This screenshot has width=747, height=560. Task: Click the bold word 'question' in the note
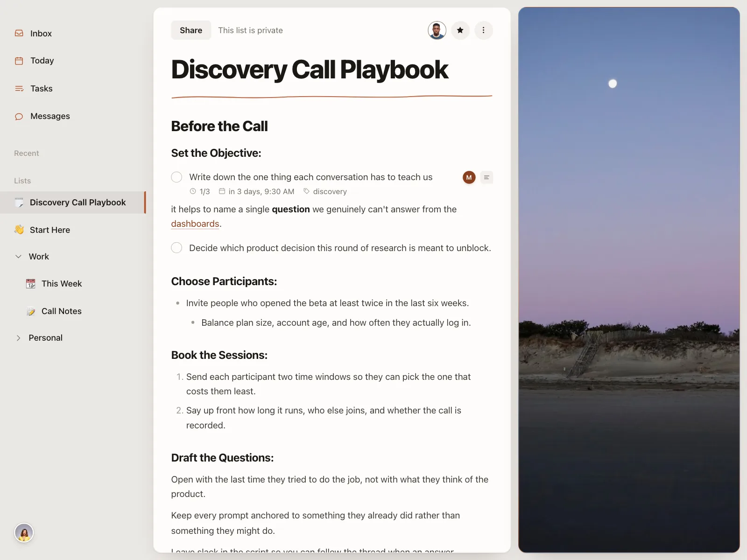coord(291,210)
